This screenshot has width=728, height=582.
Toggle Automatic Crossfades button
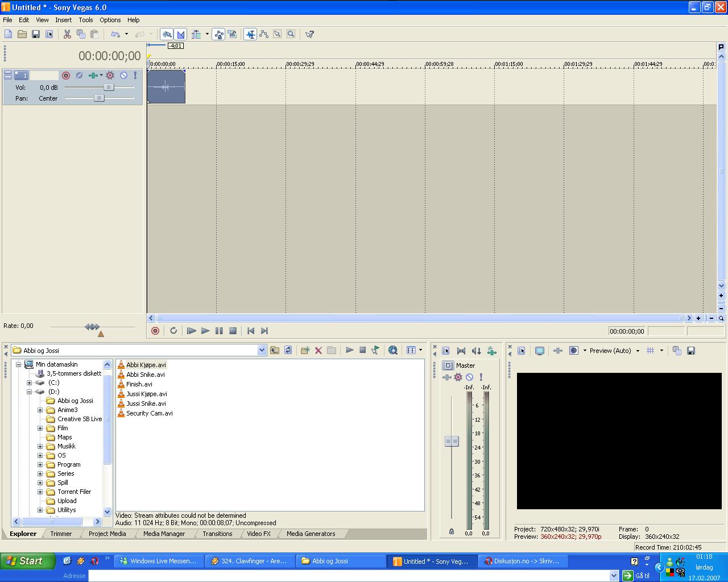pyautogui.click(x=181, y=34)
